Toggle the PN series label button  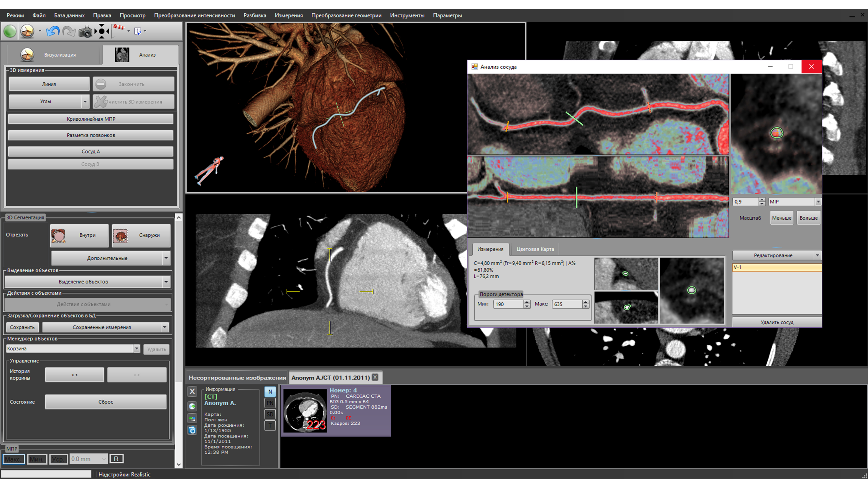coord(270,403)
